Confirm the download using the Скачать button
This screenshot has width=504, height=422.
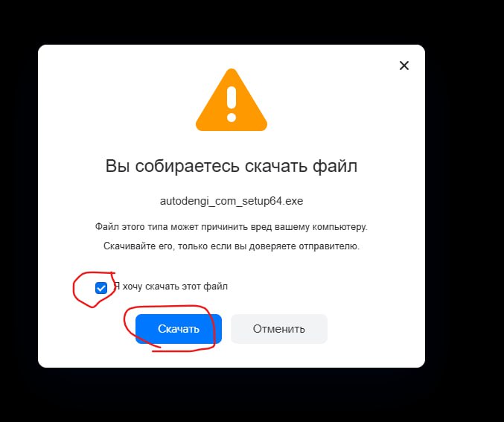pyautogui.click(x=179, y=329)
